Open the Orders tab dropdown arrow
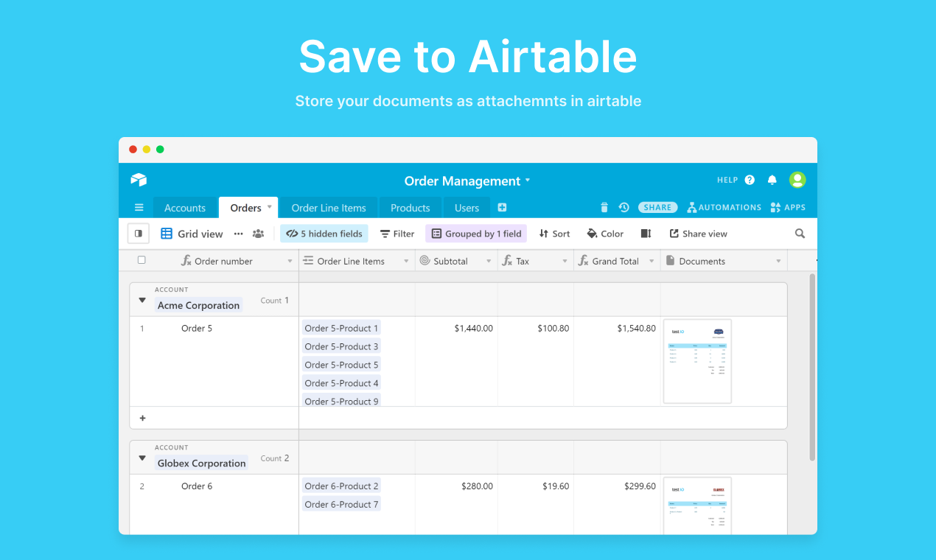This screenshot has height=560, width=936. [269, 207]
